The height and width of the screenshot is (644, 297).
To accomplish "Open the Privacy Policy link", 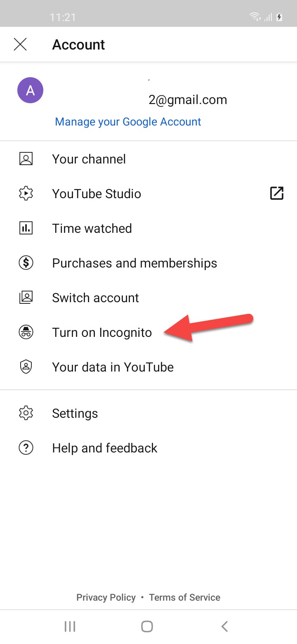I will click(x=106, y=597).
